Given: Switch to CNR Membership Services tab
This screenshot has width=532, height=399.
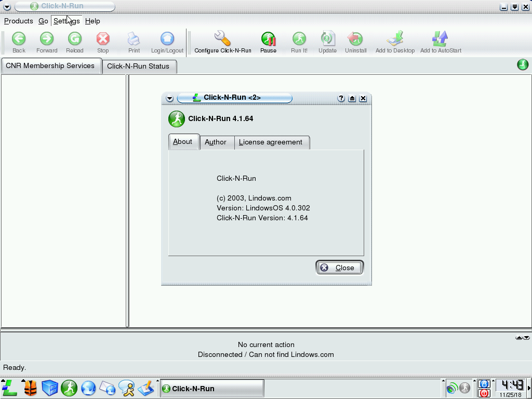Looking at the screenshot, I should click(51, 66).
